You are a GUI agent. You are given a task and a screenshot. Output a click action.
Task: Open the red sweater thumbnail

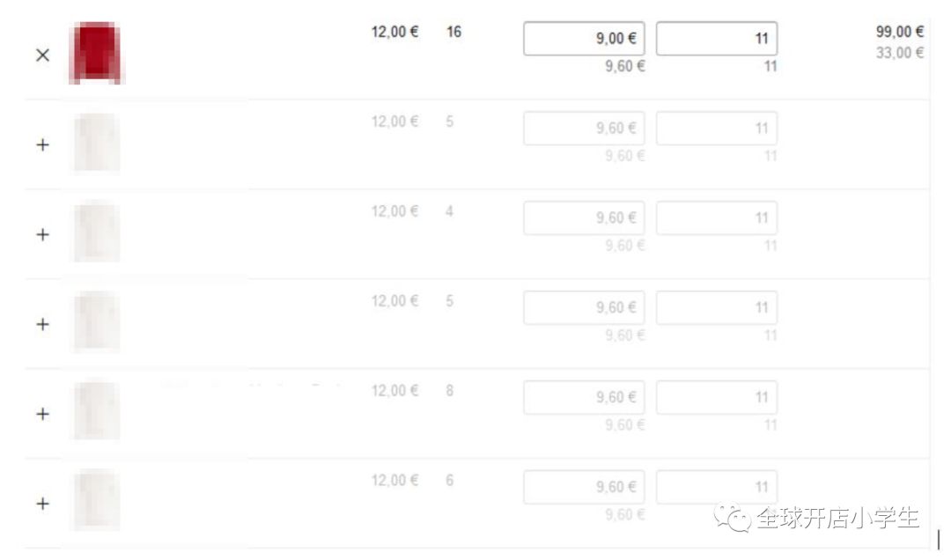point(95,53)
